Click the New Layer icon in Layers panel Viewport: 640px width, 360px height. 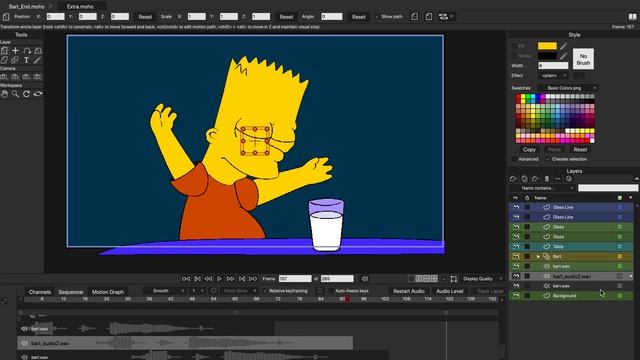coord(513,179)
